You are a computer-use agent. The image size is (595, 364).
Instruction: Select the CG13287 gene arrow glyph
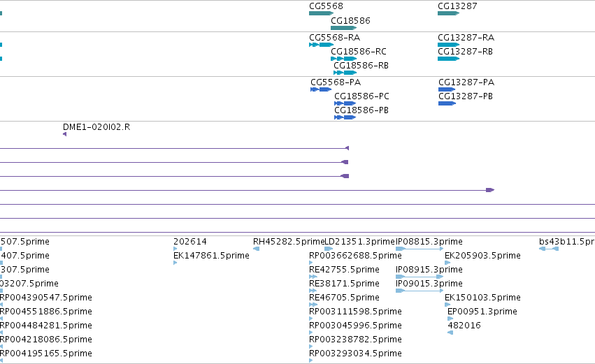pyautogui.click(x=448, y=13)
